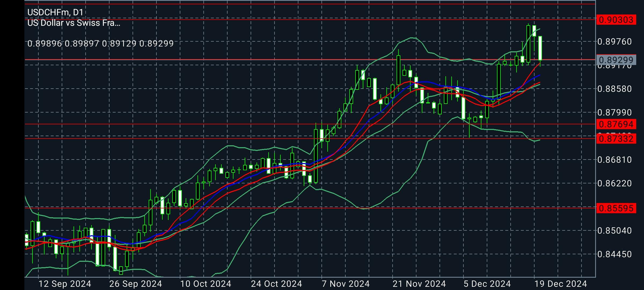
Task: Tap the red 0.90303 level price tag
Action: pos(616,20)
